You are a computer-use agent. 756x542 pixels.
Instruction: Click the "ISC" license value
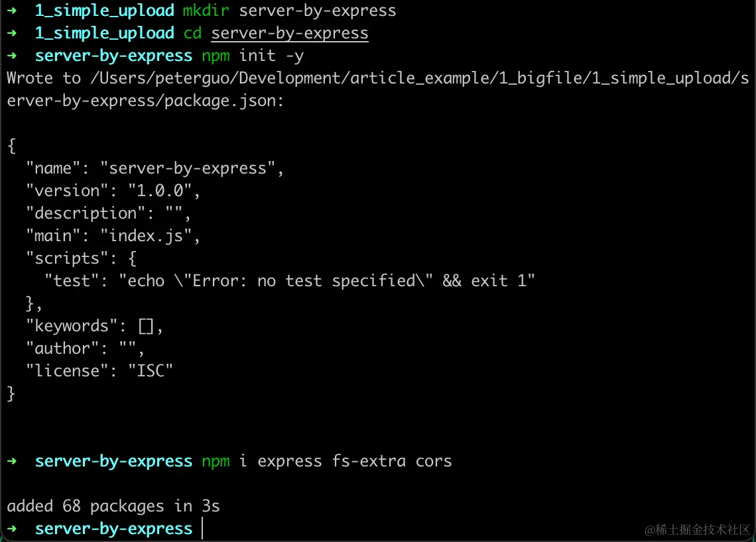(x=151, y=371)
